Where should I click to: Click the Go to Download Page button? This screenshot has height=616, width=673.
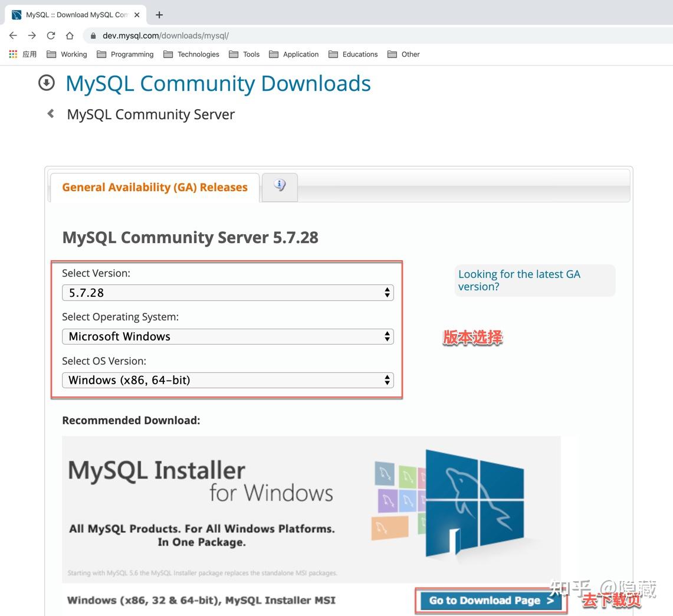pos(490,600)
